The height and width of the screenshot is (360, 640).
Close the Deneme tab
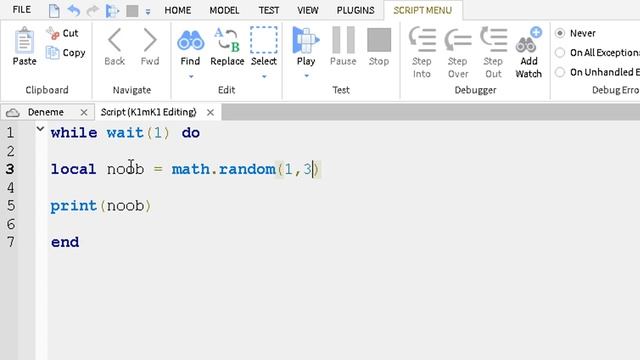click(x=84, y=112)
